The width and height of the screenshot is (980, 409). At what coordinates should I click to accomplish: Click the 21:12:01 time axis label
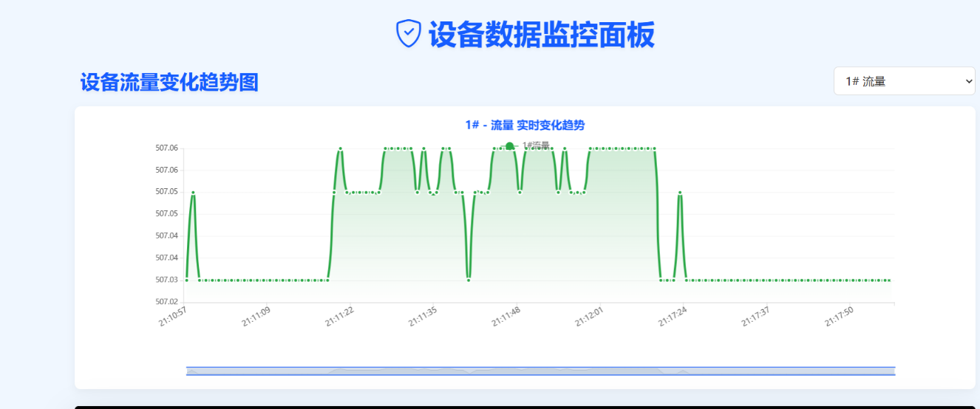pyautogui.click(x=590, y=317)
